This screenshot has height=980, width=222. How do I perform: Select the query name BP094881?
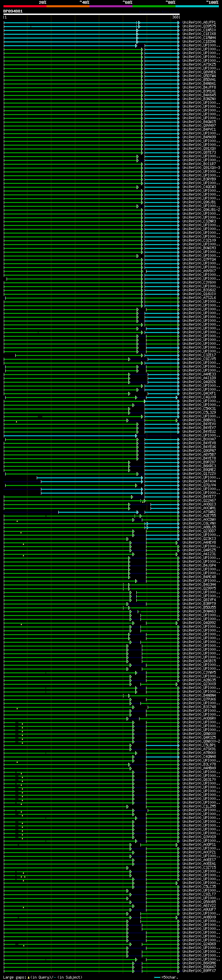pyautogui.click(x=13, y=11)
